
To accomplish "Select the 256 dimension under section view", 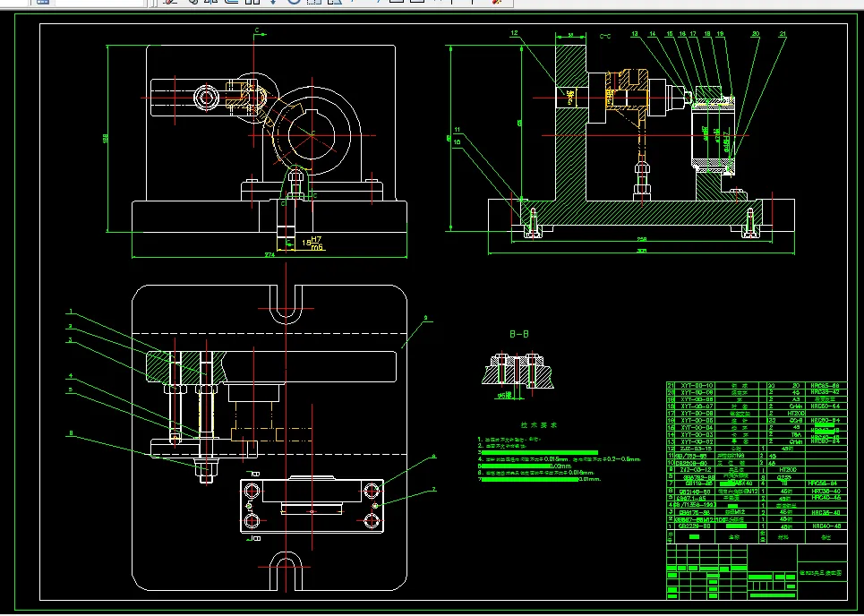I will [642, 240].
